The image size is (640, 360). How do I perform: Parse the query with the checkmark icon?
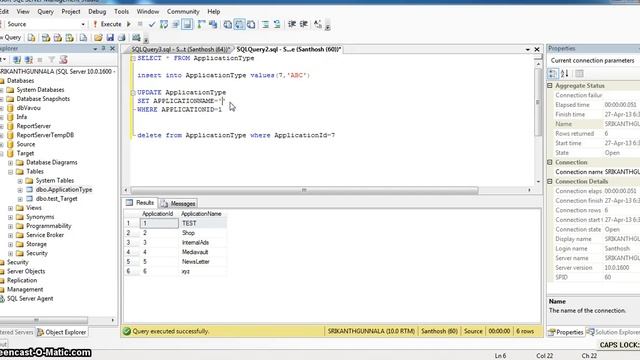[152, 24]
